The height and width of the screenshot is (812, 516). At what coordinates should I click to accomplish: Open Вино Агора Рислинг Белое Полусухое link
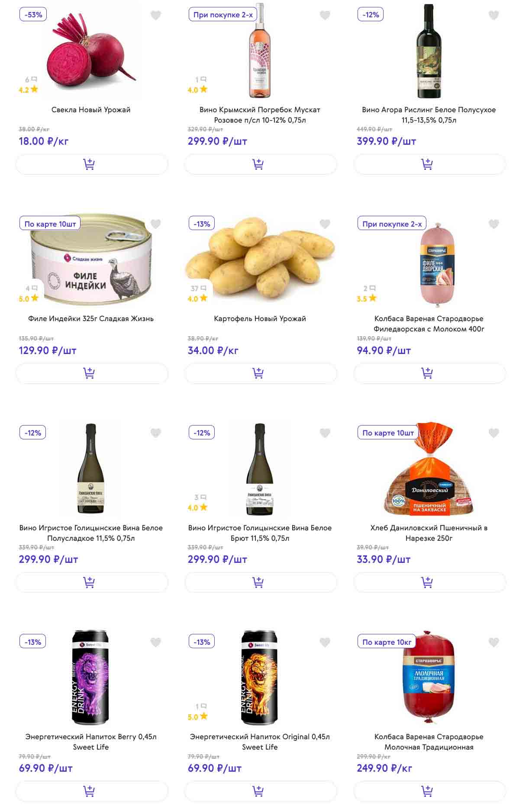429,115
